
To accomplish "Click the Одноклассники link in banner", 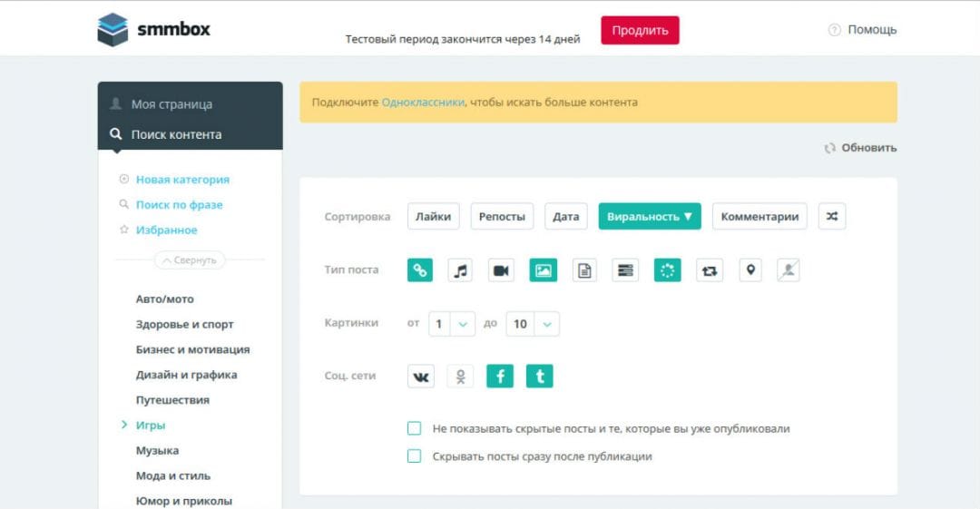I will point(423,102).
